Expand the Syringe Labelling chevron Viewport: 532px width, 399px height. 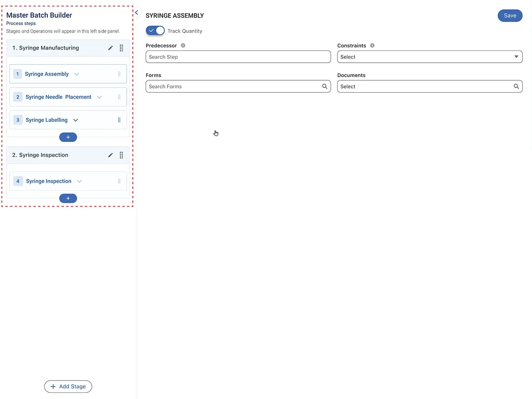(76, 120)
